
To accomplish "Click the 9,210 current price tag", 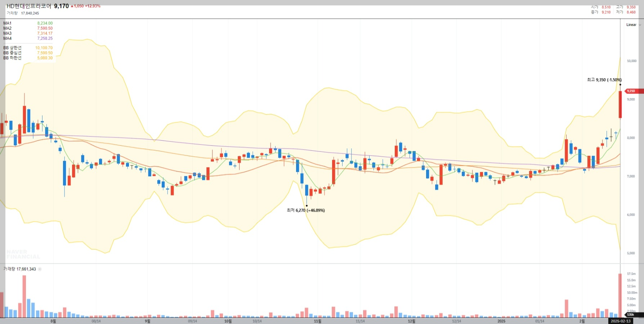I will (x=634, y=91).
